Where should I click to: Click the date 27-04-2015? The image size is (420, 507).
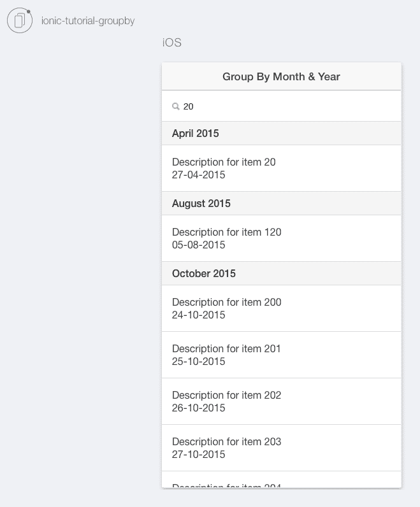click(198, 175)
